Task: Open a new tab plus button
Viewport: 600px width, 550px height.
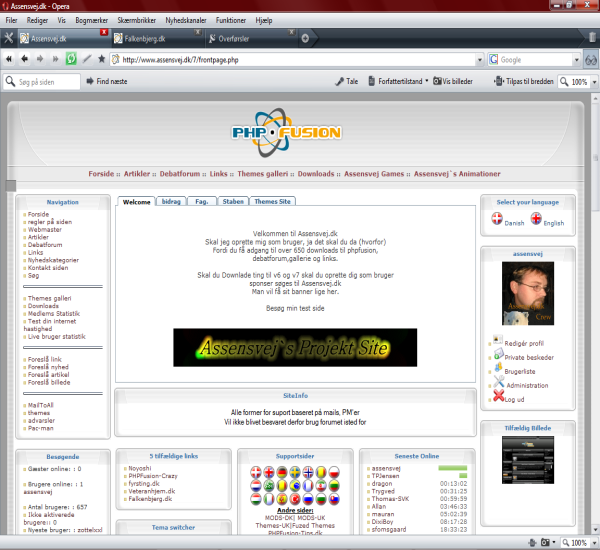Action: 305,38
